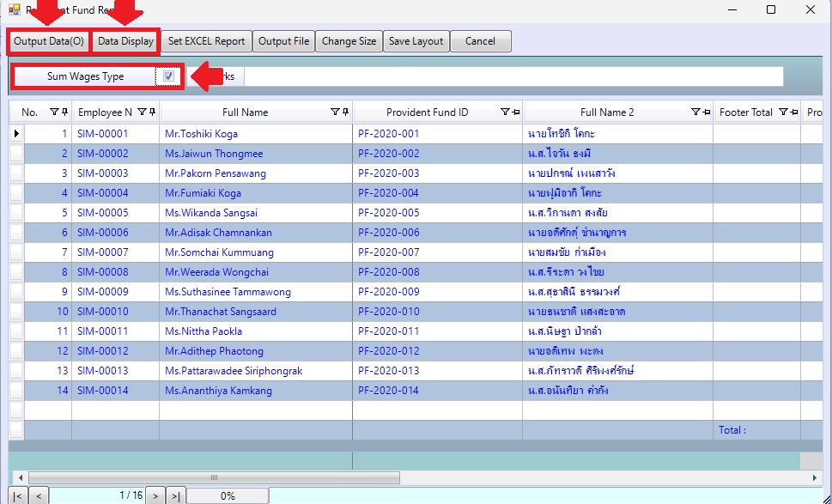Go to the next page
Screen dimensions: 832x504
154,495
